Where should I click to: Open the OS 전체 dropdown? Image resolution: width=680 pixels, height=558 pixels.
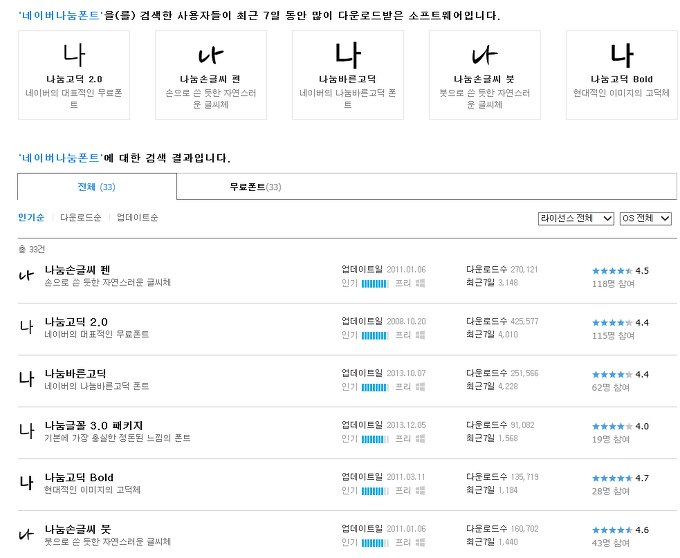646,219
